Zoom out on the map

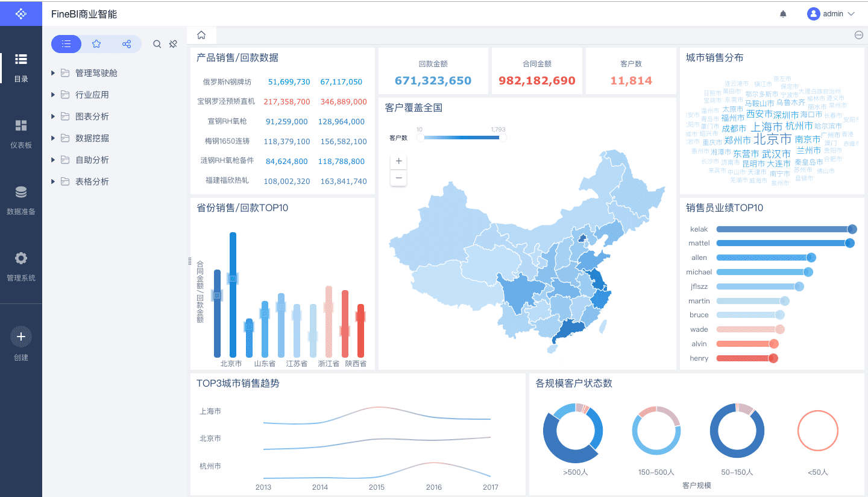[x=398, y=178]
